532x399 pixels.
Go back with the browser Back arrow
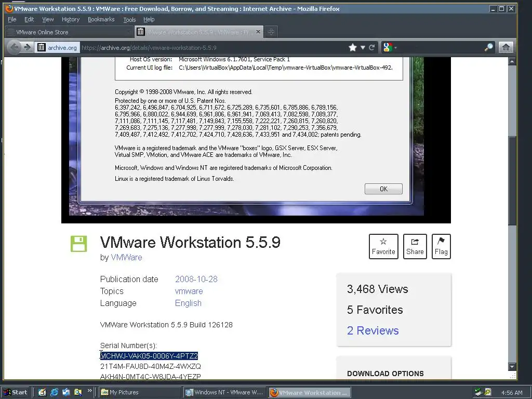pyautogui.click(x=14, y=47)
